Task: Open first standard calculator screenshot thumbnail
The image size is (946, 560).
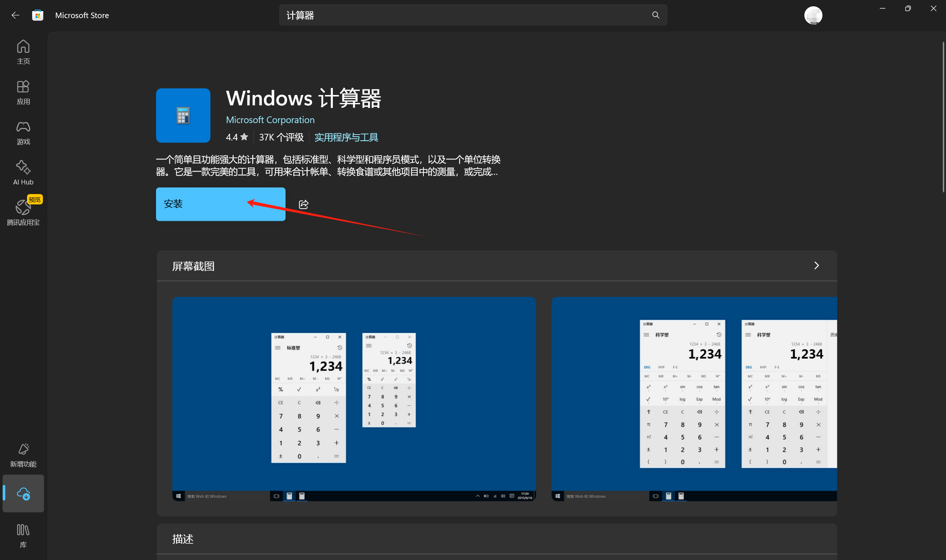Action: pos(354,399)
